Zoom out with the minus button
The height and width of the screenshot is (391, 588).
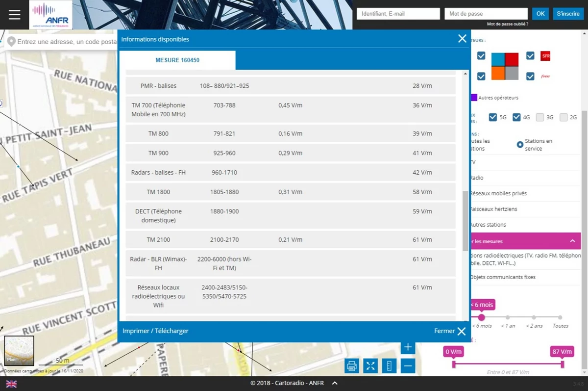click(x=408, y=365)
